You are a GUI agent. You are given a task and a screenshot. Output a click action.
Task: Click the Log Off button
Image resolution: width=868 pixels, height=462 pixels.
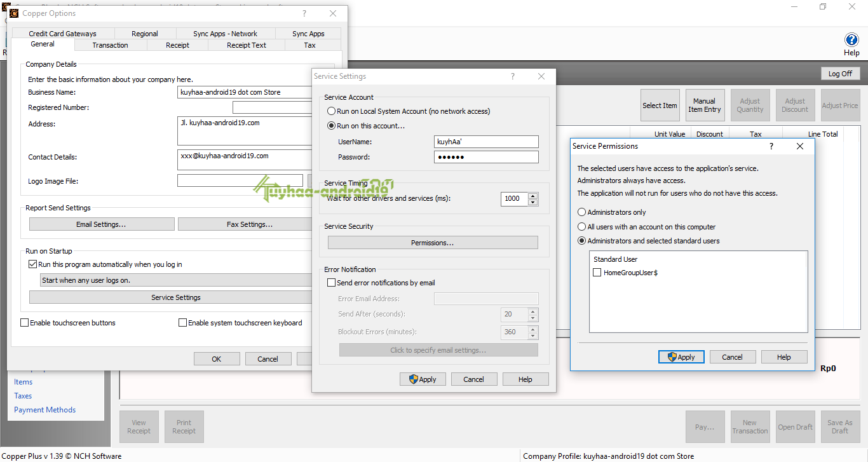click(840, 73)
